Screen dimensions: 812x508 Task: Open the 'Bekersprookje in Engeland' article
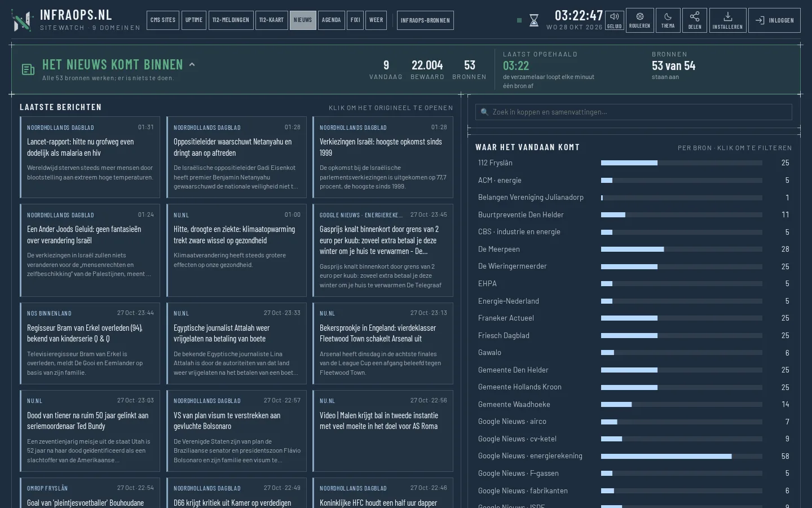click(x=383, y=343)
